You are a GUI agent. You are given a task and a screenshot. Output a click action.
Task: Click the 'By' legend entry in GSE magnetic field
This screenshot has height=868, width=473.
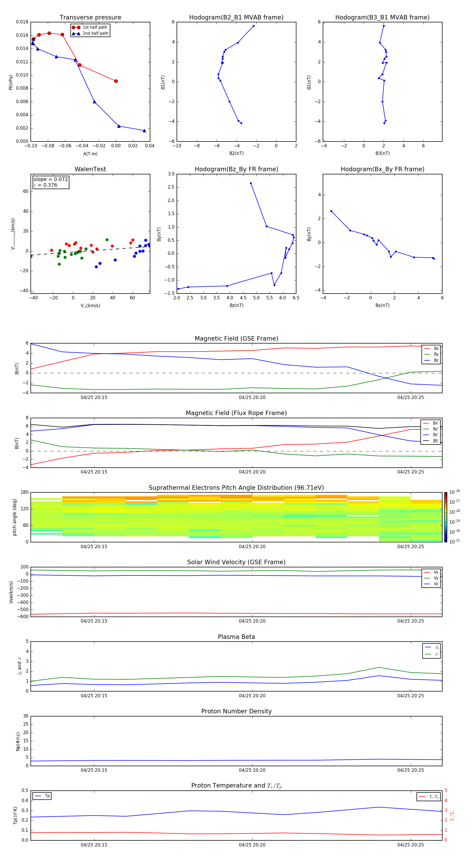click(x=431, y=354)
